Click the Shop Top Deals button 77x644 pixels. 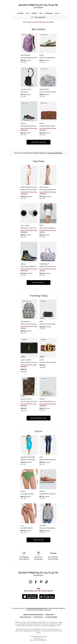(x=38, y=282)
